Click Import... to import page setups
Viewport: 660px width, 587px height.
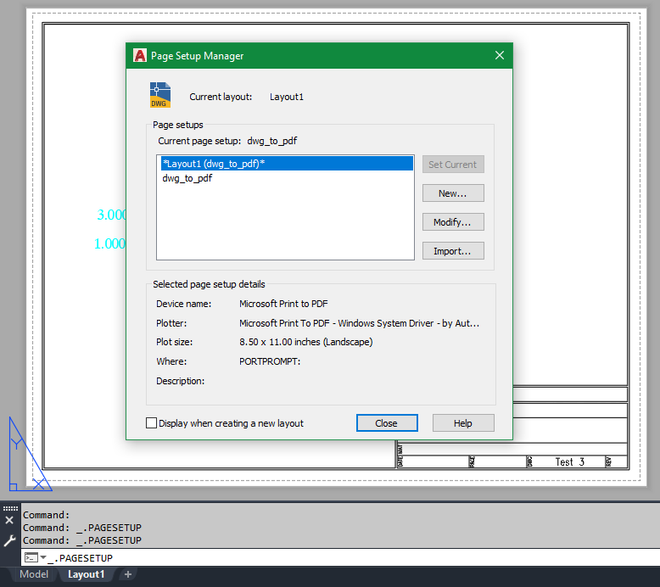click(x=453, y=251)
